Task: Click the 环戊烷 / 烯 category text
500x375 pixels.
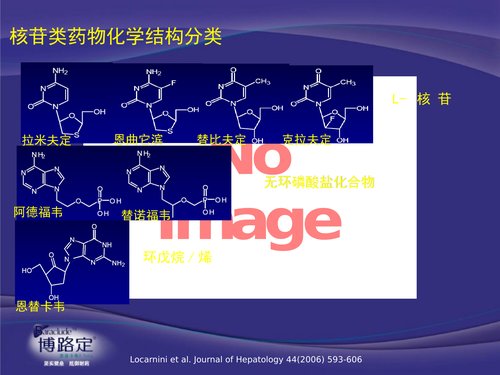Action: 178,257
